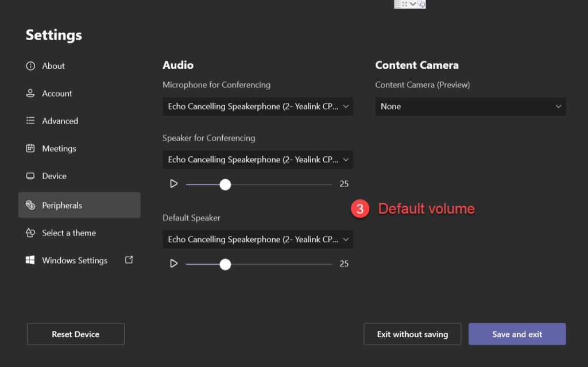Image resolution: width=588 pixels, height=367 pixels.
Task: Select Meetings in the sidebar
Action: tap(59, 149)
